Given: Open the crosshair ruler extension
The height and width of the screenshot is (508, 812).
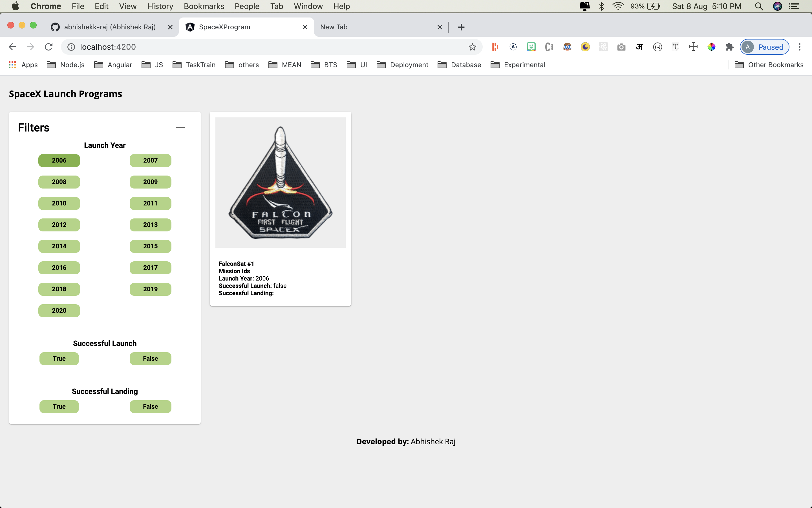Looking at the screenshot, I should click(x=693, y=47).
